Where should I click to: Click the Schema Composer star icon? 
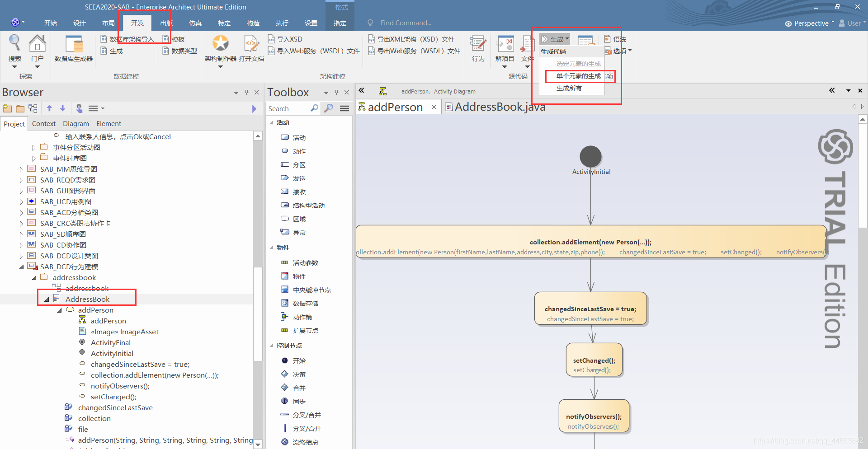pos(221,43)
